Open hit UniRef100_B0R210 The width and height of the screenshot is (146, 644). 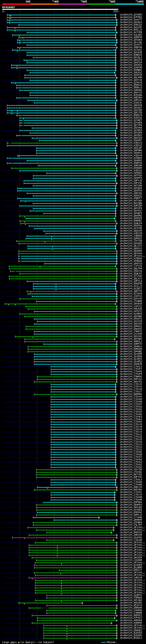131,25
